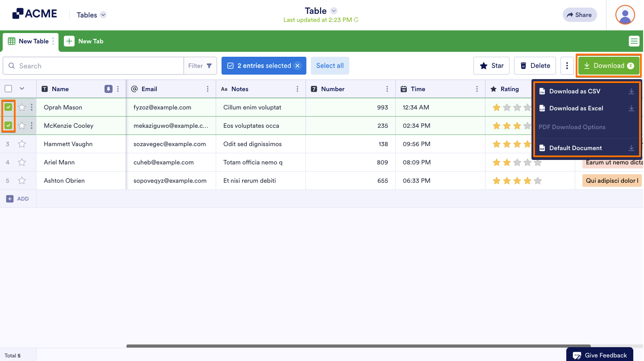644x361 pixels.
Task: Toggle the header select-all checkbox
Action: point(8,89)
